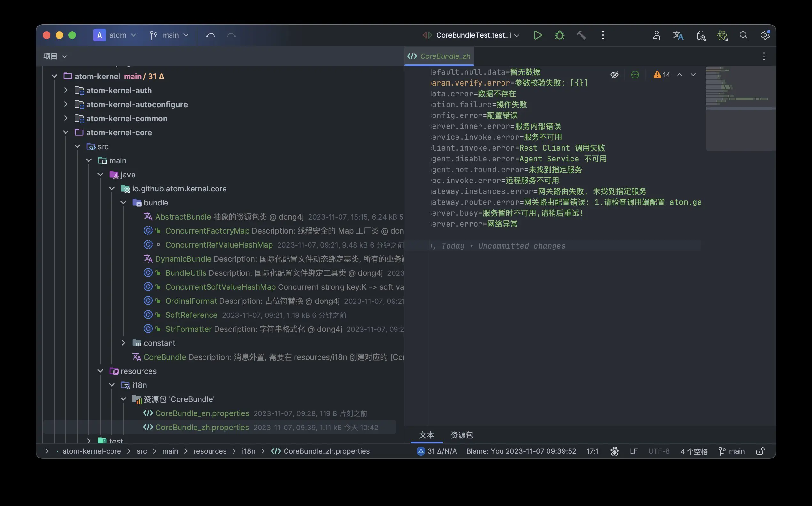Switch to the 资源包 editor tab
Screen dimensions: 812x506
pyautogui.click(x=461, y=435)
